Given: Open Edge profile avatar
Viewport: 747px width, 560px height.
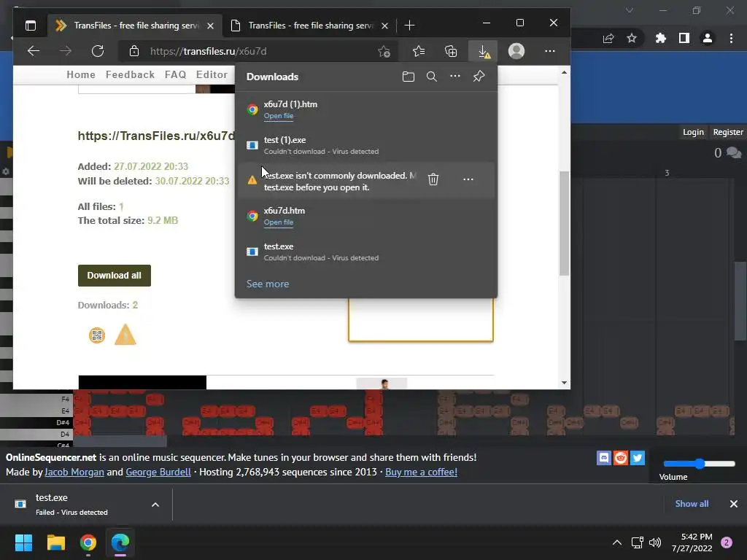Looking at the screenshot, I should 516,51.
